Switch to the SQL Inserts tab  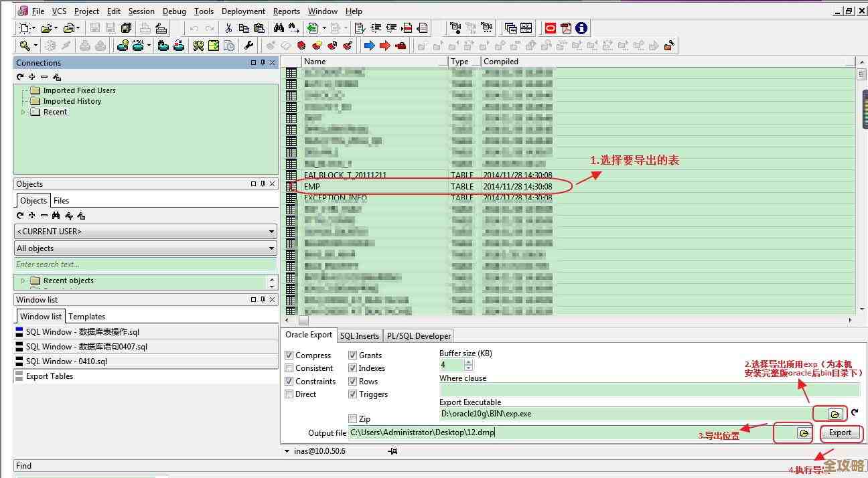click(x=359, y=336)
